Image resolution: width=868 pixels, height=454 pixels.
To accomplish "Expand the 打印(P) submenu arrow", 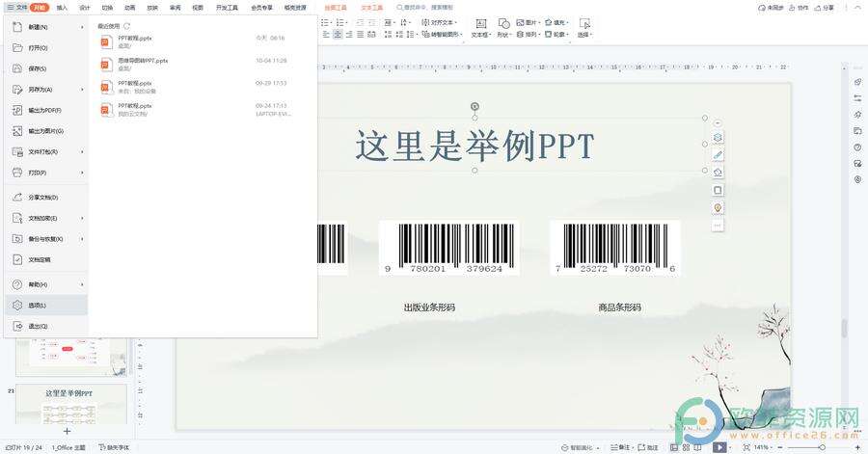I will tap(82, 173).
